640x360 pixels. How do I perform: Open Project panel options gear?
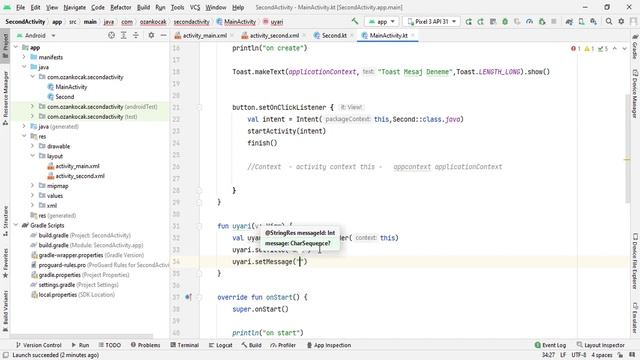[x=151, y=36]
